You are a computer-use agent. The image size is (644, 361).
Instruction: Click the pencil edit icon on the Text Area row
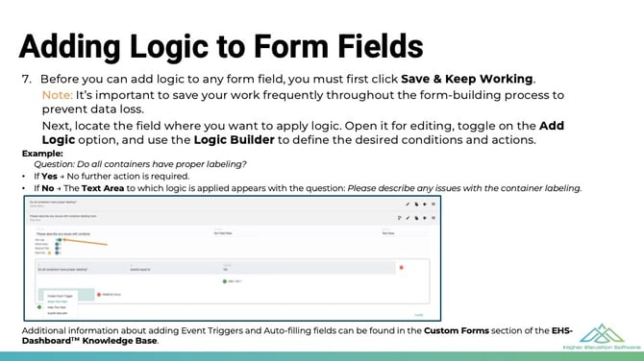pyautogui.click(x=408, y=218)
